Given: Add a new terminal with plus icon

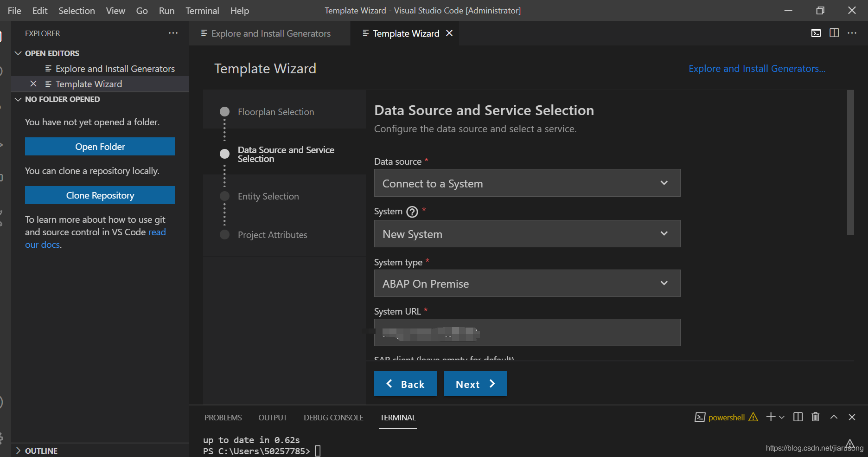Looking at the screenshot, I should point(771,417).
